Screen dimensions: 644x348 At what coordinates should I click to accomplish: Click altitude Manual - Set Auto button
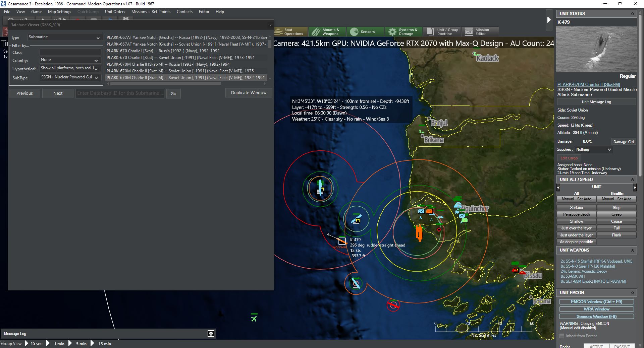coord(576,199)
